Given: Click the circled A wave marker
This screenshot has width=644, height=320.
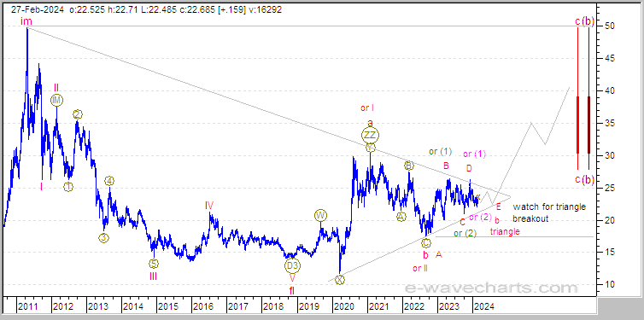Looking at the screenshot, I should [401, 217].
